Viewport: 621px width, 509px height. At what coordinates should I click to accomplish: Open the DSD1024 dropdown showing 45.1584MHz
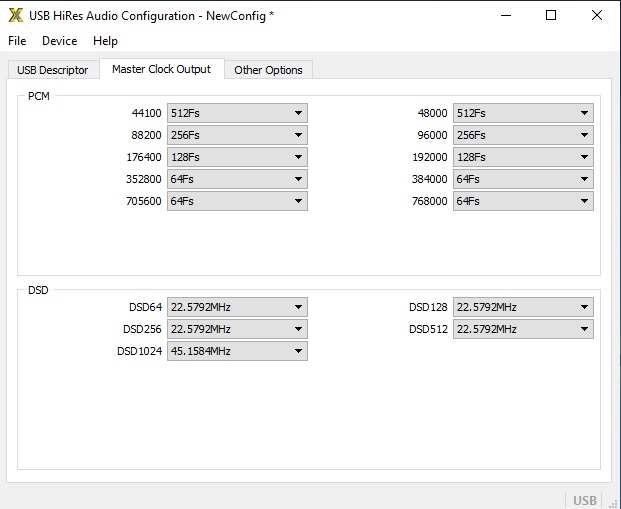tap(237, 351)
